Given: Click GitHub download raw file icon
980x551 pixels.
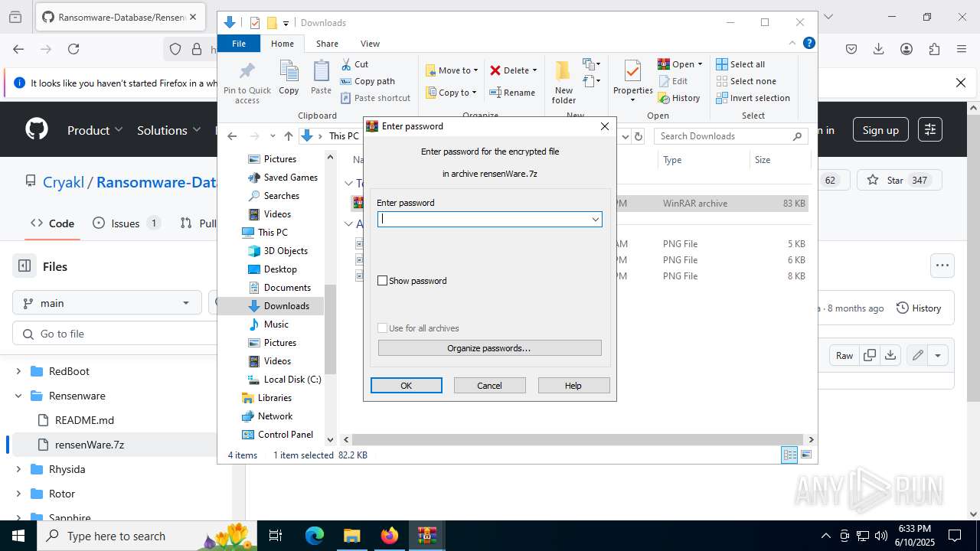Looking at the screenshot, I should point(890,355).
